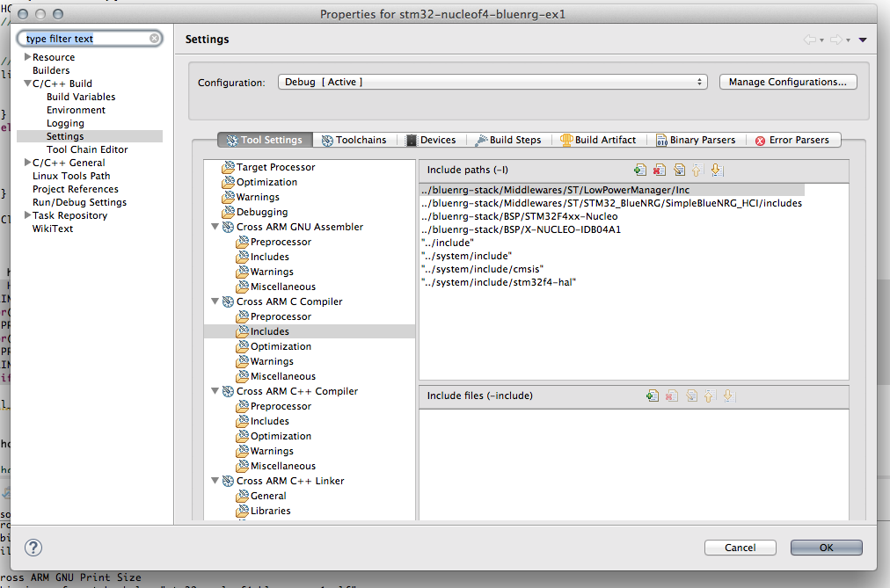This screenshot has height=588, width=890.
Task: Switch to the Tool Settings tab
Action: (x=265, y=140)
